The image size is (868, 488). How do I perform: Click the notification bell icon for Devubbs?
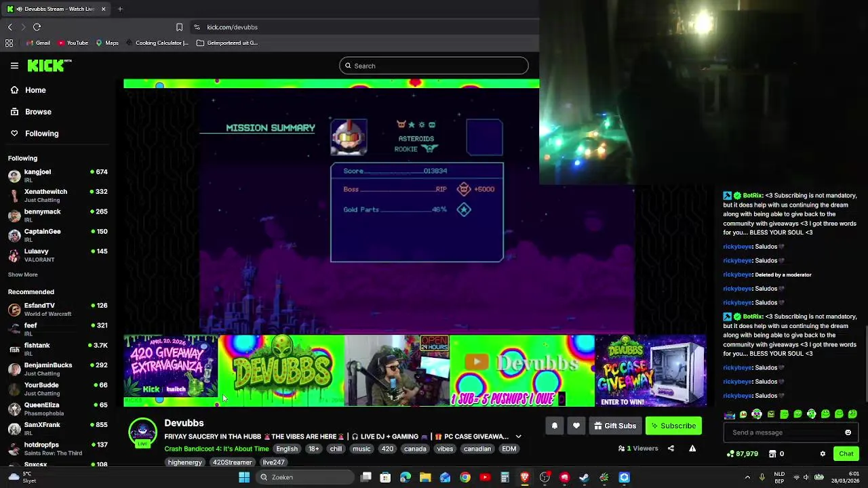pos(554,426)
